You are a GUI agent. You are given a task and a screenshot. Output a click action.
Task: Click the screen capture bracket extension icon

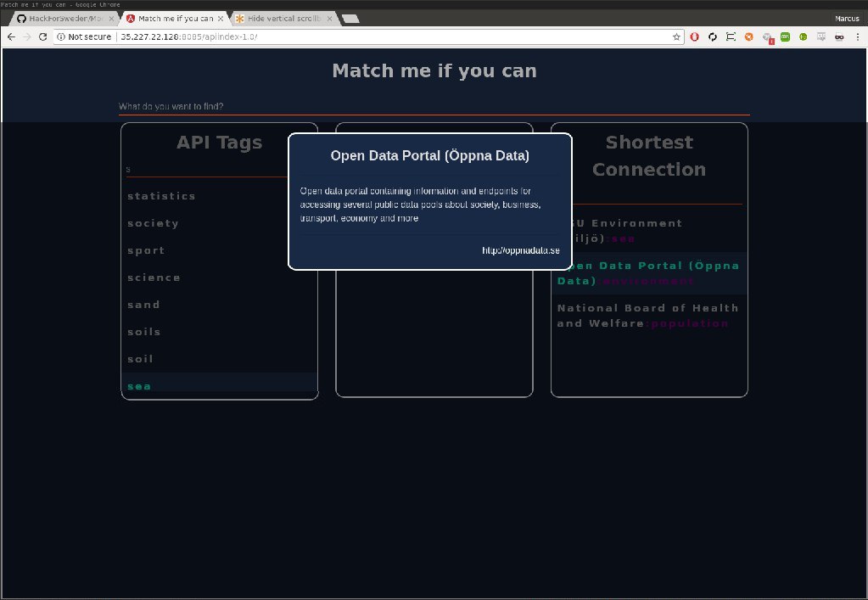pyautogui.click(x=731, y=36)
